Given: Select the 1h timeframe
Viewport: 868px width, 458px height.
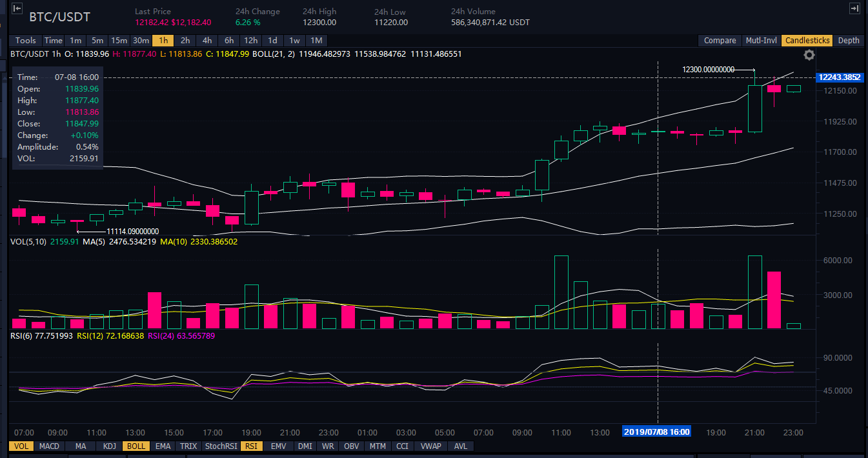Looking at the screenshot, I should click(x=163, y=41).
